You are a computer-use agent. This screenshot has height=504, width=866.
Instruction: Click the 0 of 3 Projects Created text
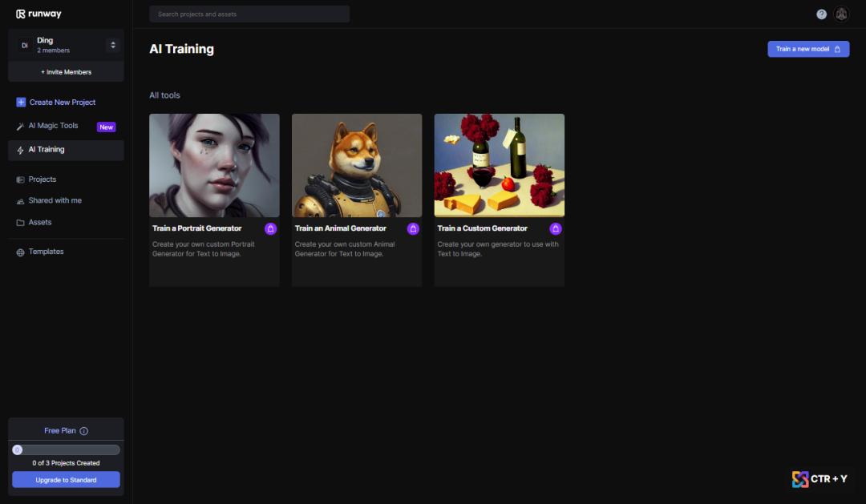tap(66, 463)
